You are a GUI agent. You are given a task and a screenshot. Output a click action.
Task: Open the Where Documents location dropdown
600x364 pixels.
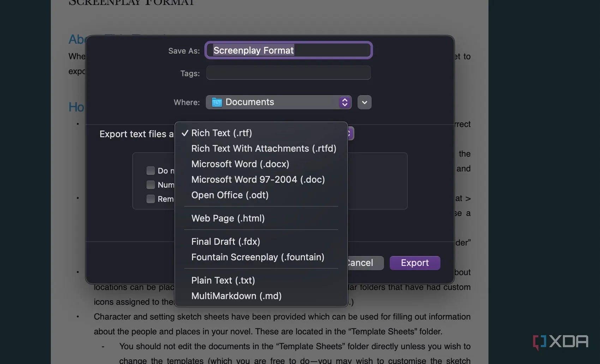(278, 102)
